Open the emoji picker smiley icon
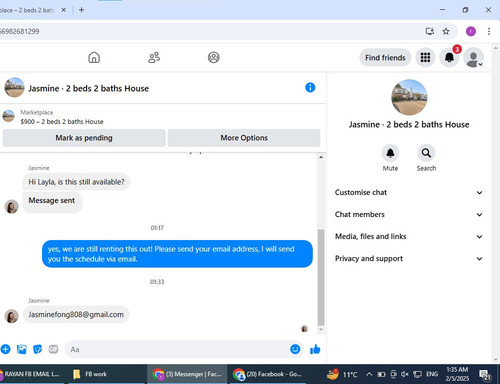Screen dimensions: 500x384 [x=295, y=349]
